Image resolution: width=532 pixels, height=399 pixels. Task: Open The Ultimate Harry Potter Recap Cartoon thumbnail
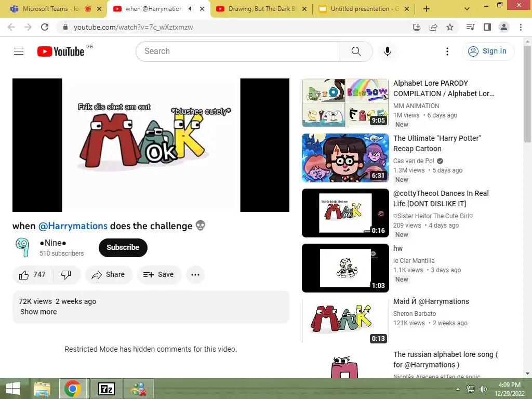(345, 158)
